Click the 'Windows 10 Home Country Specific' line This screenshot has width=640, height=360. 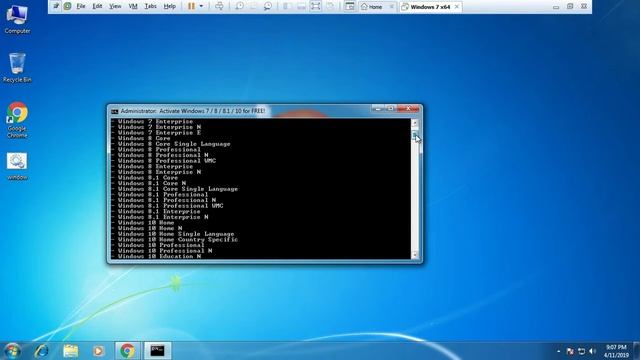(x=178, y=240)
